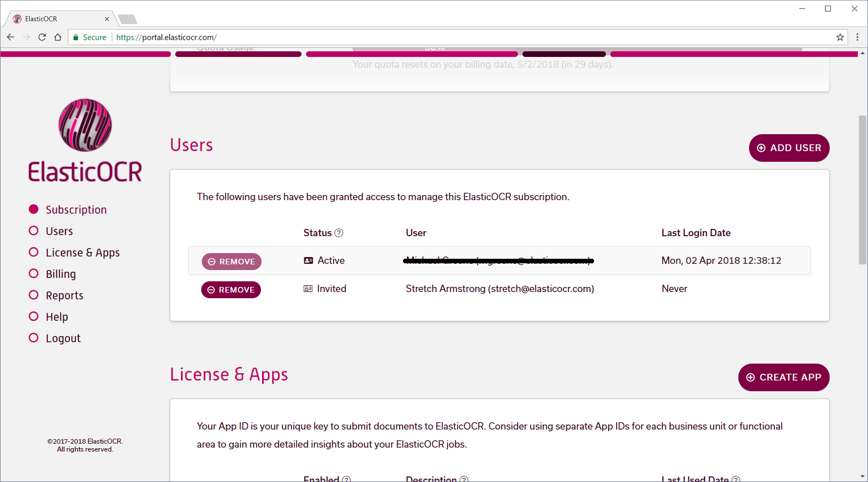Select the ElasticOCR browser tab
868x482 pixels.
point(60,19)
